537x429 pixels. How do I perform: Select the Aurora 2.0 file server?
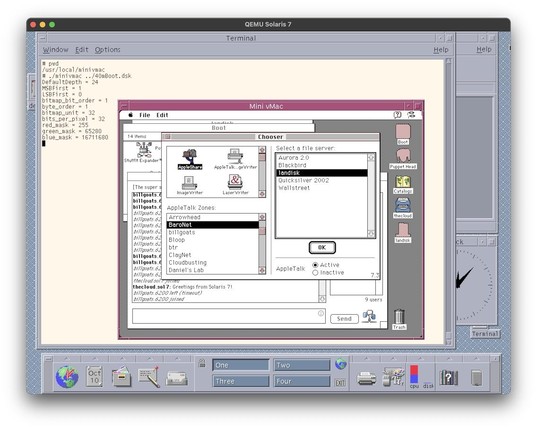pyautogui.click(x=294, y=158)
